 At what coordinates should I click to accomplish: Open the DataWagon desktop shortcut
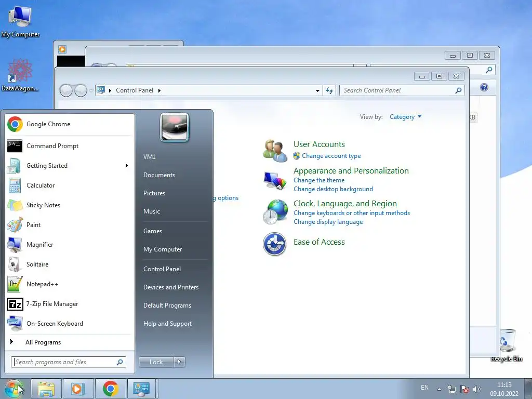click(20, 75)
